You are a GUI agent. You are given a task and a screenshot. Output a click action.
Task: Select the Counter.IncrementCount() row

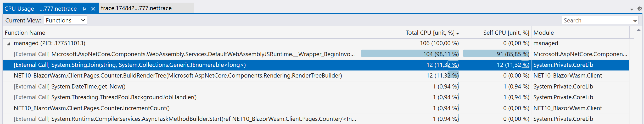pos(316,108)
